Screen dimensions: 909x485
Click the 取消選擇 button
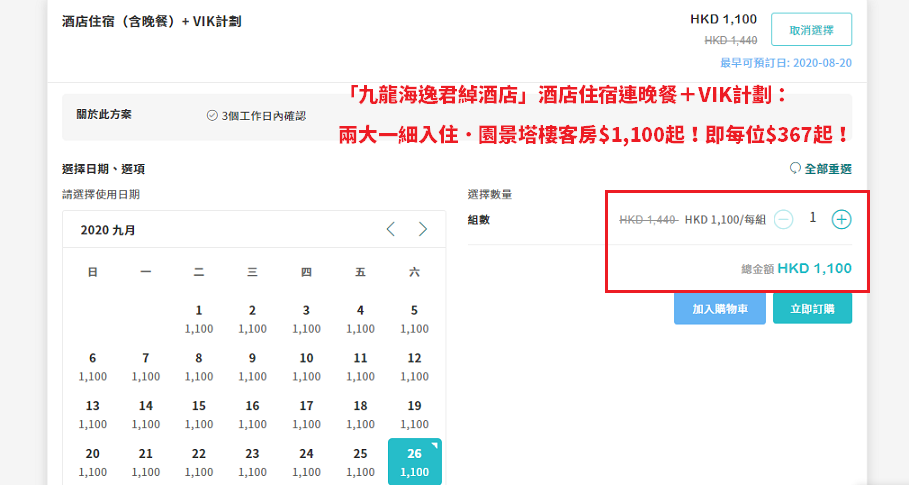(x=811, y=30)
